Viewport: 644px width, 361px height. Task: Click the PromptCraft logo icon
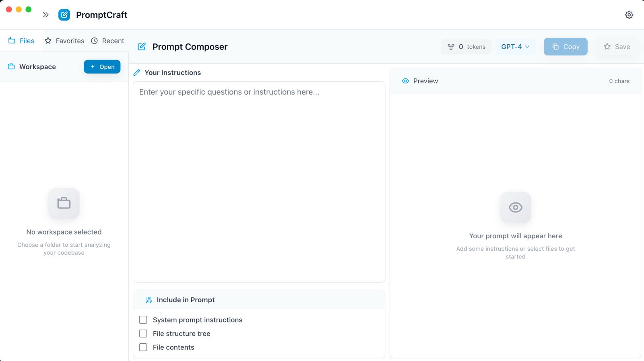click(64, 15)
